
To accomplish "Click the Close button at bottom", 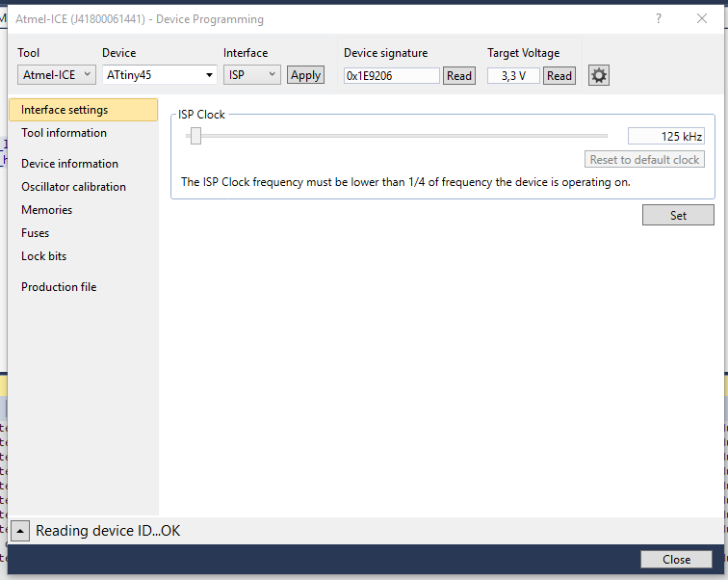I will [x=676, y=560].
